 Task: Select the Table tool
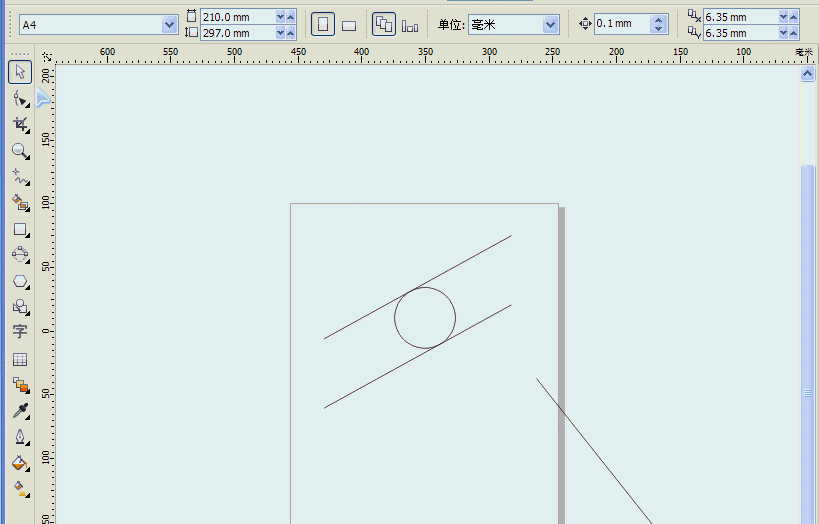point(20,359)
